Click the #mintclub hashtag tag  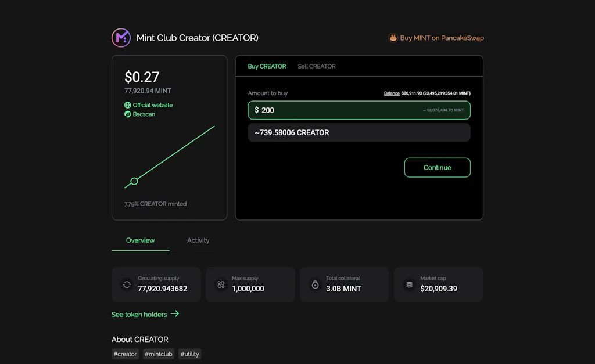[x=159, y=354]
